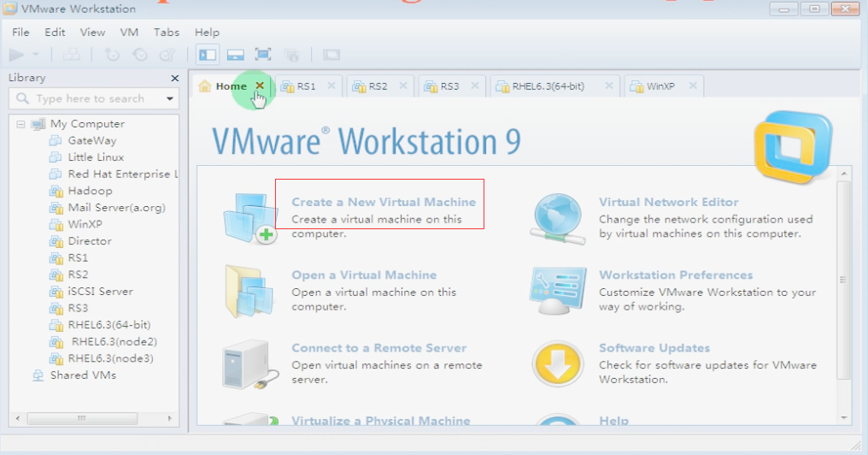Click the Revert to Snapshot toolbar icon
Image resolution: width=868 pixels, height=455 pixels.
(x=140, y=55)
